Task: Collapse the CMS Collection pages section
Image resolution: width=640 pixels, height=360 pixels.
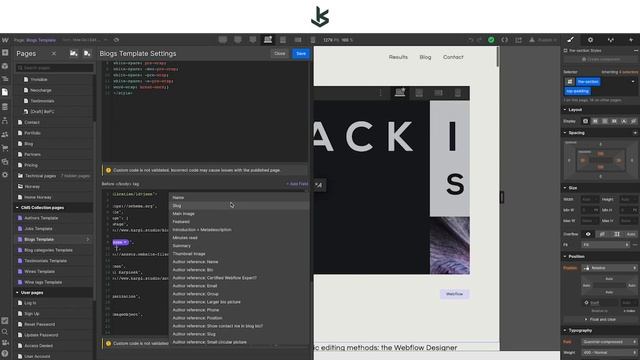Action: (x=17, y=207)
